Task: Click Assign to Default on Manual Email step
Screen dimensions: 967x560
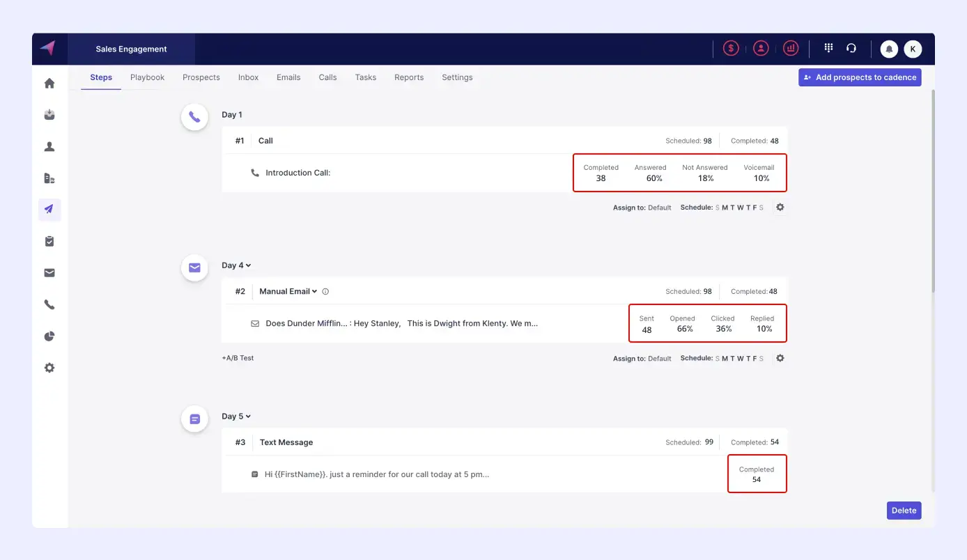Action: 642,359
